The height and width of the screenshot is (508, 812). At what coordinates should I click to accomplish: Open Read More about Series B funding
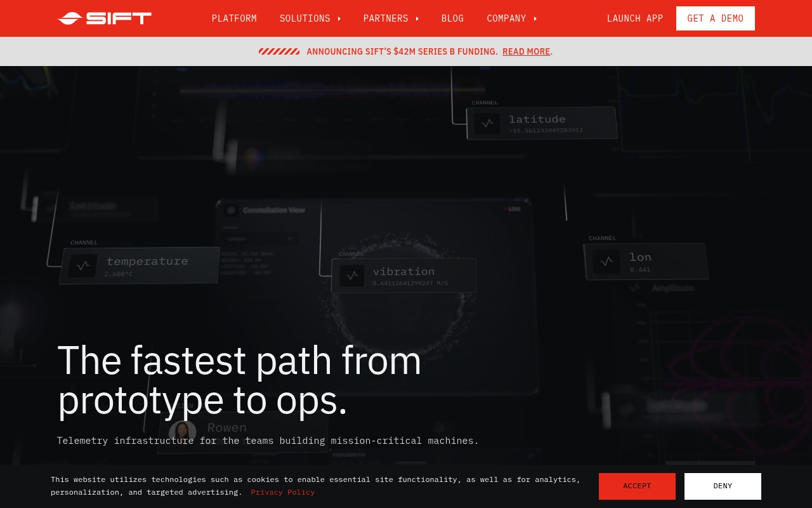526,51
